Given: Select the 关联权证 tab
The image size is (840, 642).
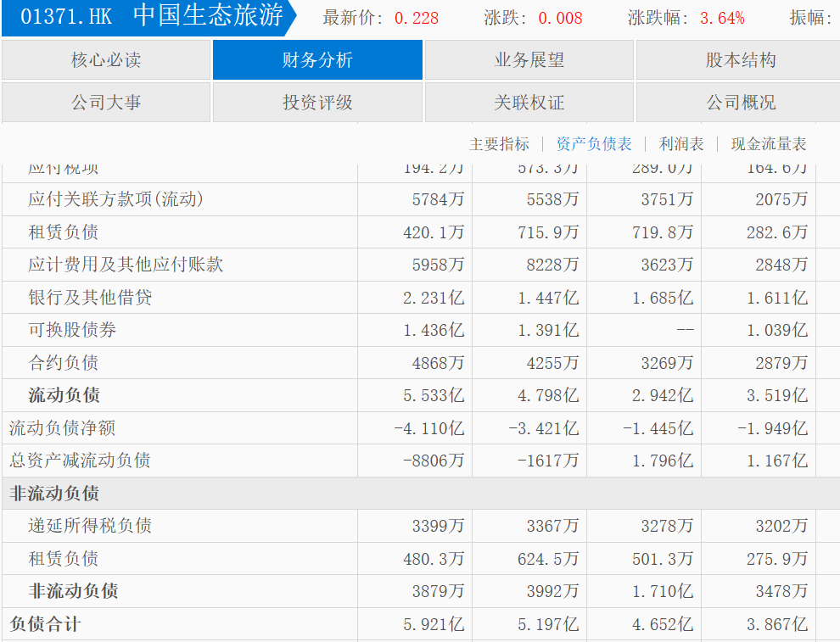Looking at the screenshot, I should 529,103.
